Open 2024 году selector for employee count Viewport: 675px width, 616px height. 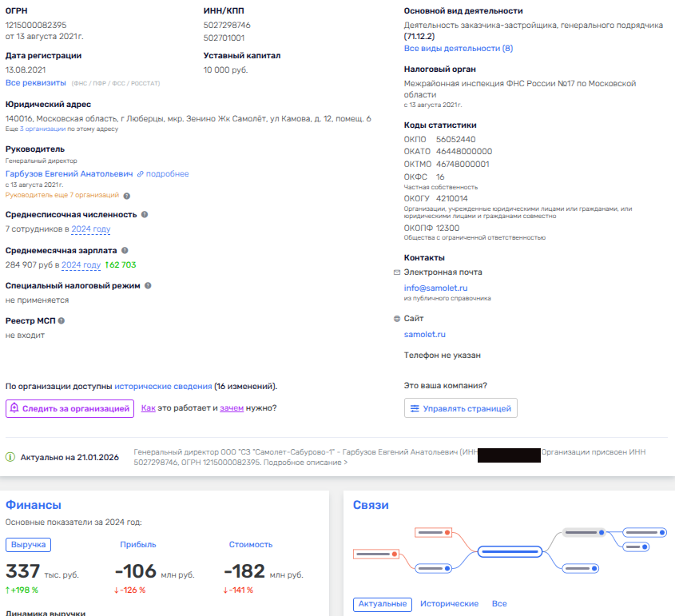90,229
